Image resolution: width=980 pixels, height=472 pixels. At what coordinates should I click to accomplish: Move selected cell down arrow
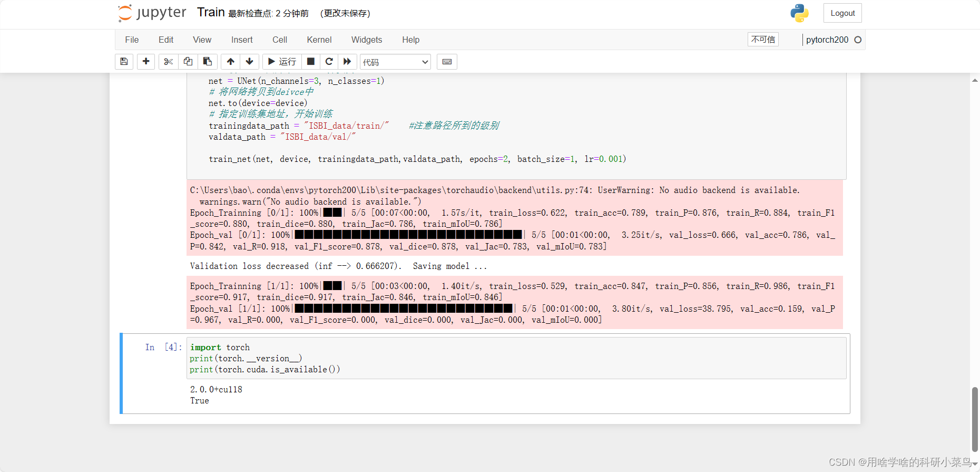click(250, 62)
